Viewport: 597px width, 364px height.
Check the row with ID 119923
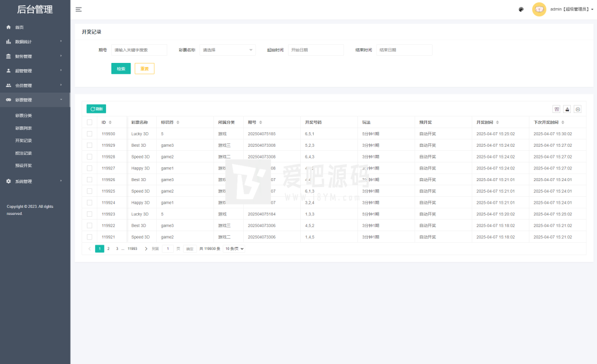[89, 214]
